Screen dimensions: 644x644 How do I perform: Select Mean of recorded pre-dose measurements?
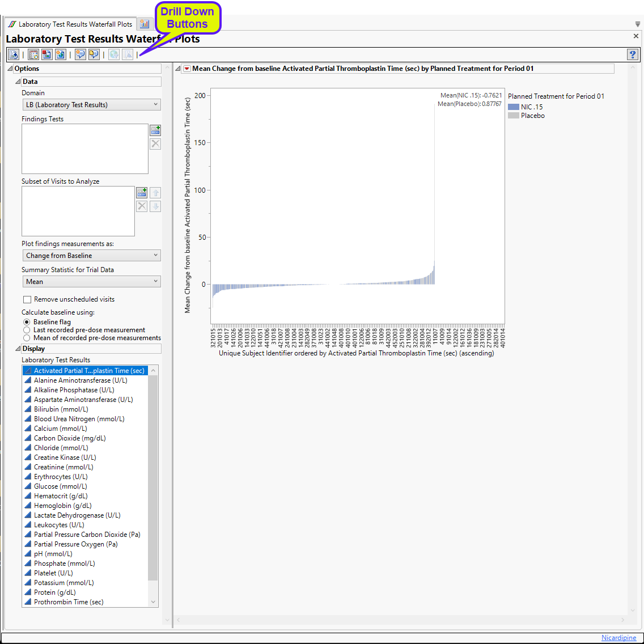pyautogui.click(x=27, y=338)
